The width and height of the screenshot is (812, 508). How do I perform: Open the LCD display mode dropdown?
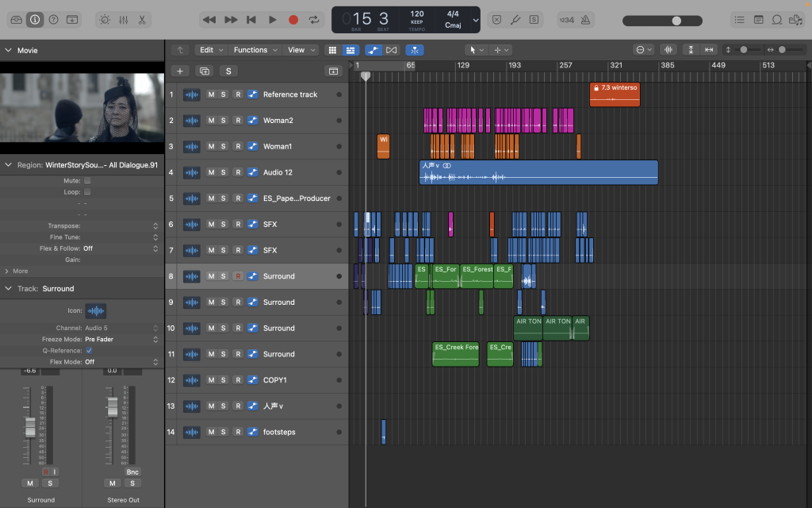tap(476, 20)
